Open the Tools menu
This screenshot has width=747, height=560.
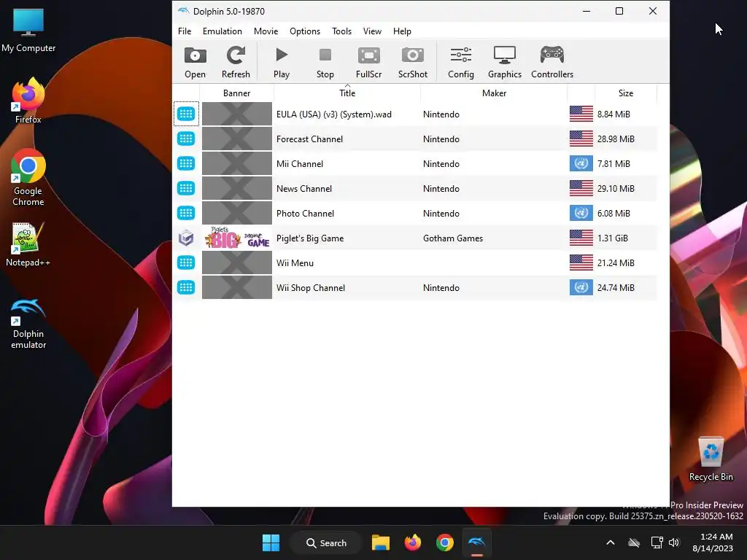pos(341,31)
